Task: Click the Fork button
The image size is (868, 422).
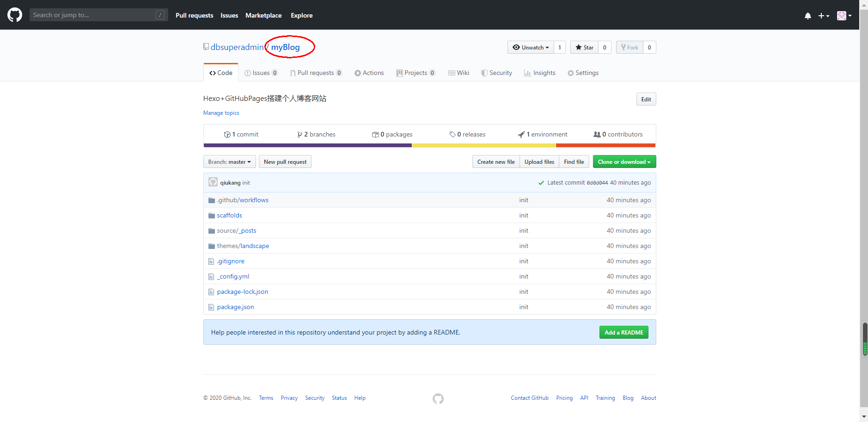Action: (630, 47)
